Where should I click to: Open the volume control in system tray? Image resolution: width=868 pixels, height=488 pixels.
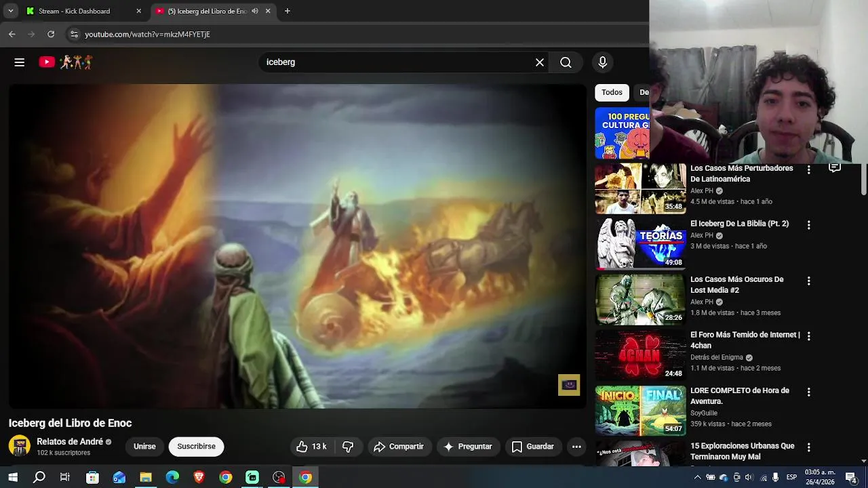(750, 477)
